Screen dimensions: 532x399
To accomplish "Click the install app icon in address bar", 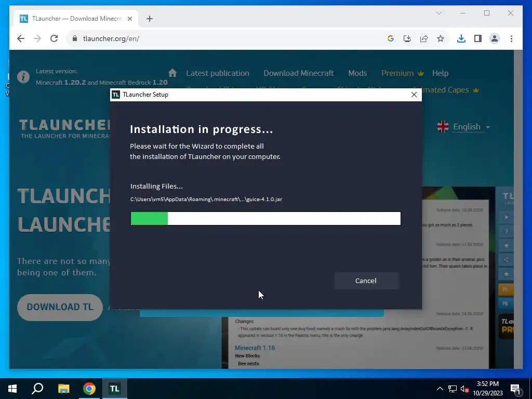I will coord(407,38).
